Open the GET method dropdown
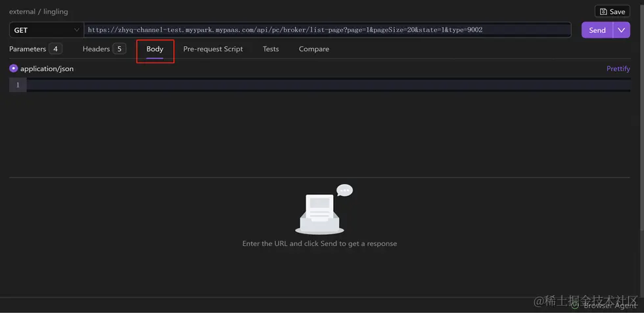644x313 pixels. pos(47,30)
